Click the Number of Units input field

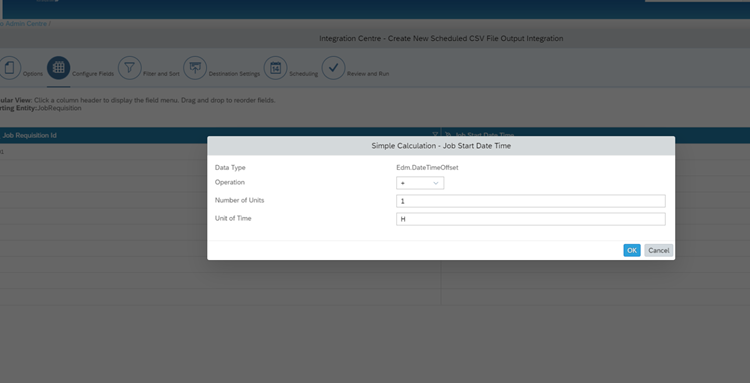coord(530,201)
